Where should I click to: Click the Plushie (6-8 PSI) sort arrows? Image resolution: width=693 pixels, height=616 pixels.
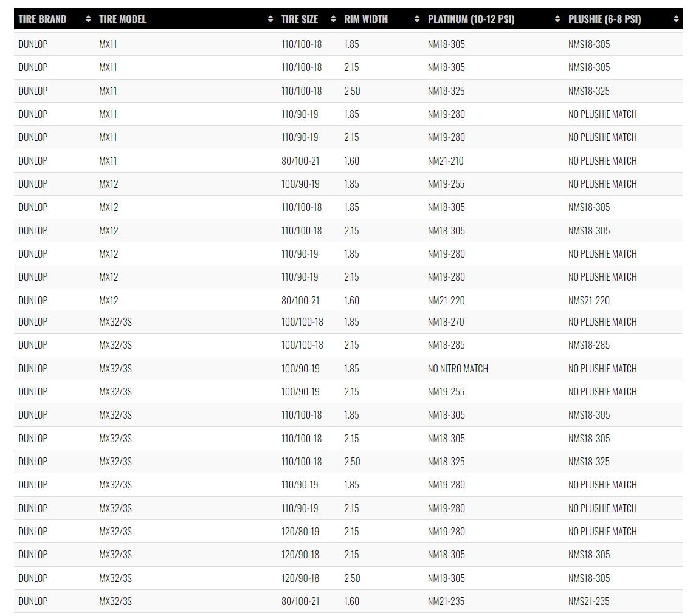point(676,19)
